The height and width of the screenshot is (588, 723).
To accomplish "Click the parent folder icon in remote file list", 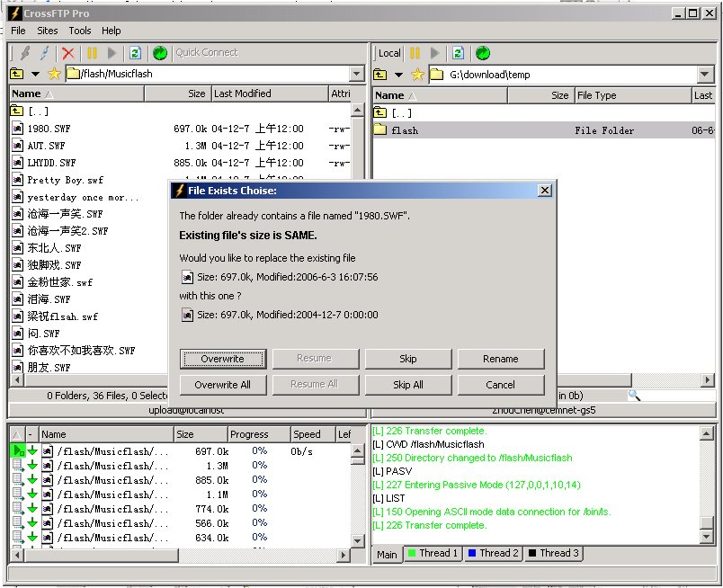I will 16,111.
